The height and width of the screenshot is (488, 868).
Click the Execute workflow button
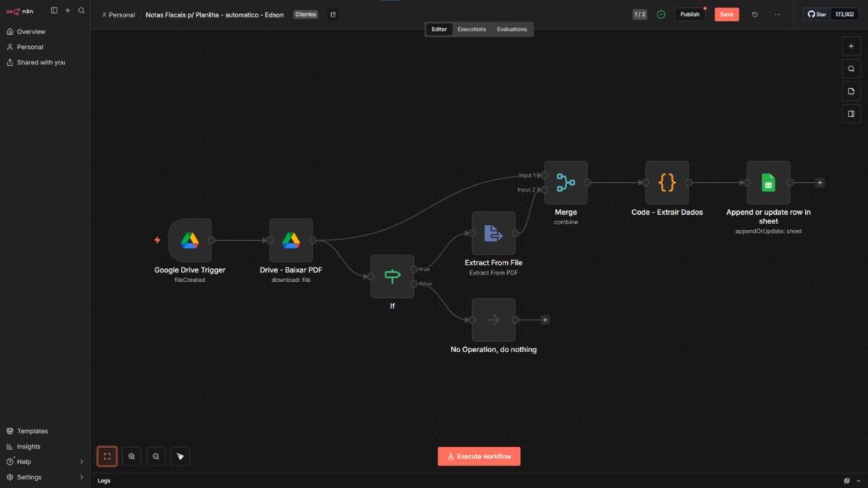479,456
